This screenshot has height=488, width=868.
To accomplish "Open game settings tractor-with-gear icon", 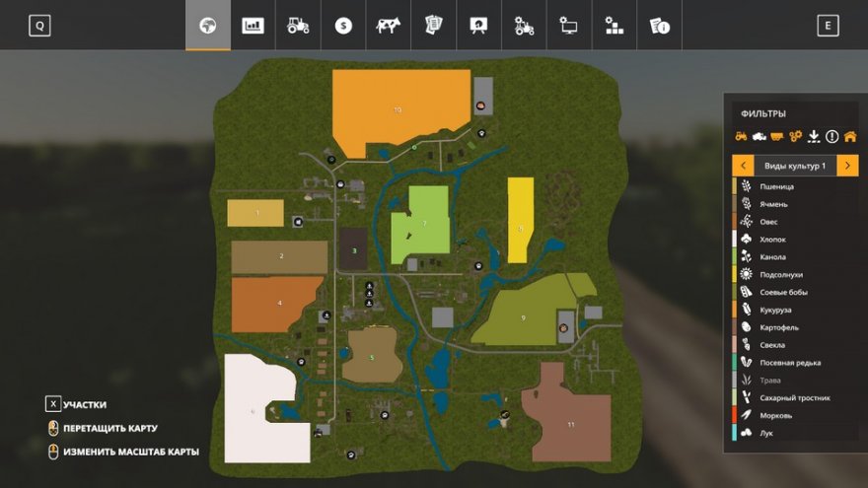I will pos(524,25).
